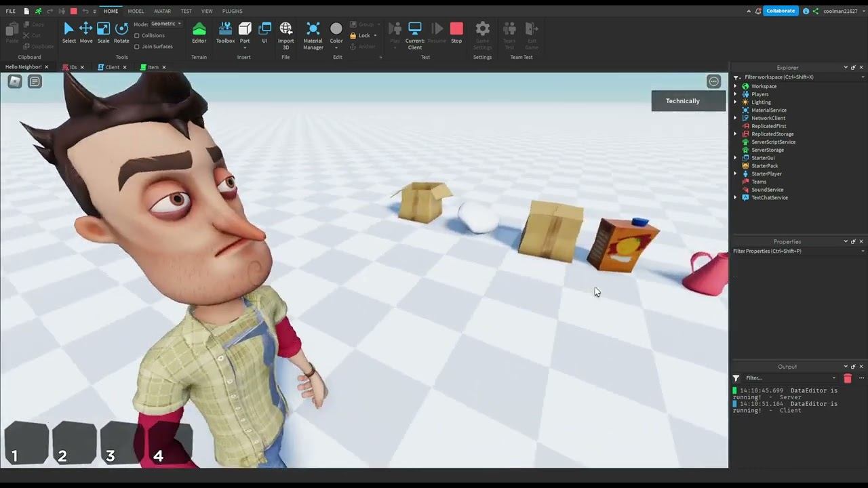Expand the Workspace tree node
This screenshot has height=488, width=868.
point(735,86)
